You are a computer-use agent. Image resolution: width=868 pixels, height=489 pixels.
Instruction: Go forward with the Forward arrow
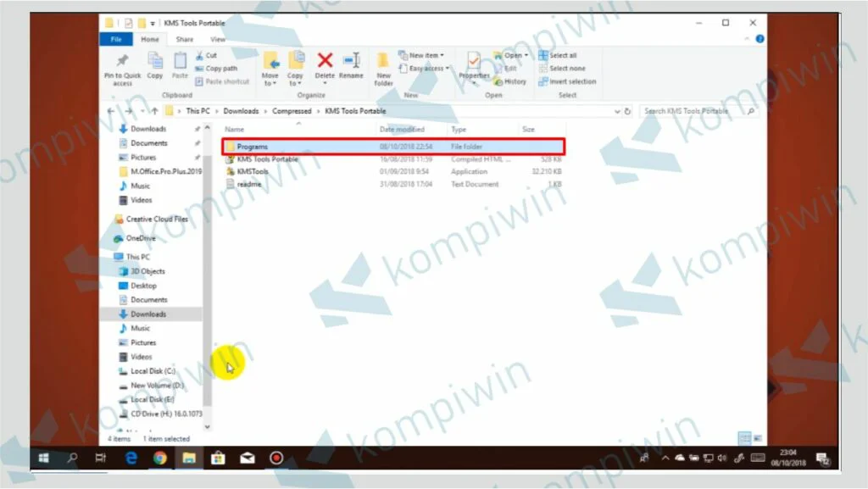[129, 111]
